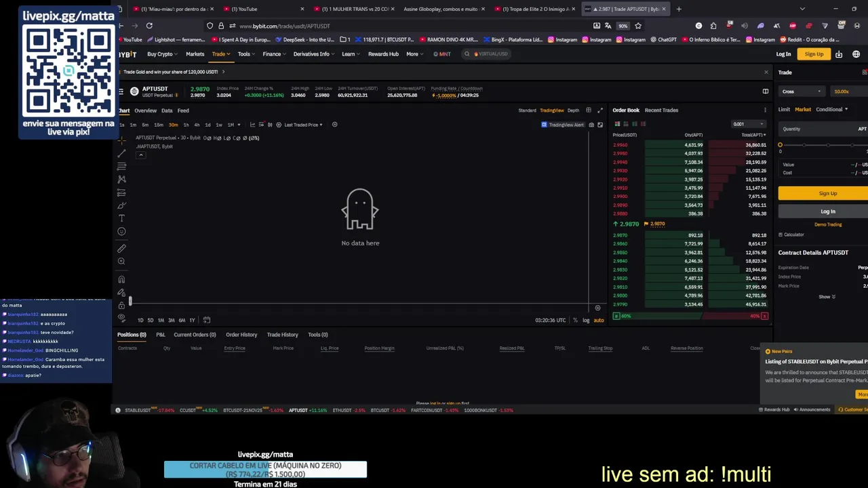This screenshot has width=868, height=488.
Task: Open the patterns drawing tool
Action: pyautogui.click(x=121, y=179)
